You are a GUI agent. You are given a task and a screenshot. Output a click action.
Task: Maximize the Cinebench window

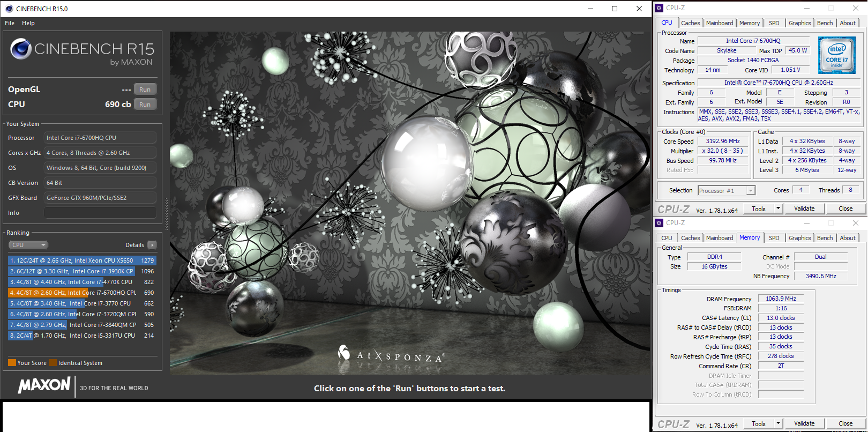click(615, 9)
